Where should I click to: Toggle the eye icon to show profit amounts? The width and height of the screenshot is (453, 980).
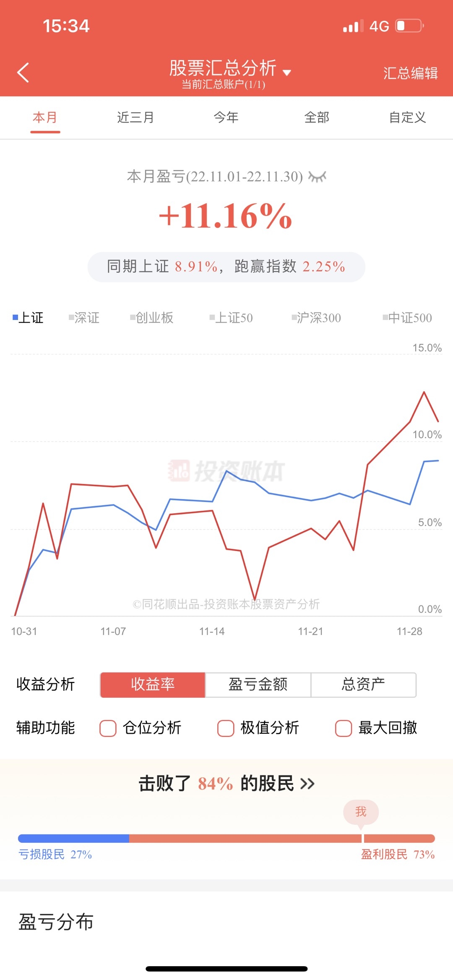pos(317,177)
